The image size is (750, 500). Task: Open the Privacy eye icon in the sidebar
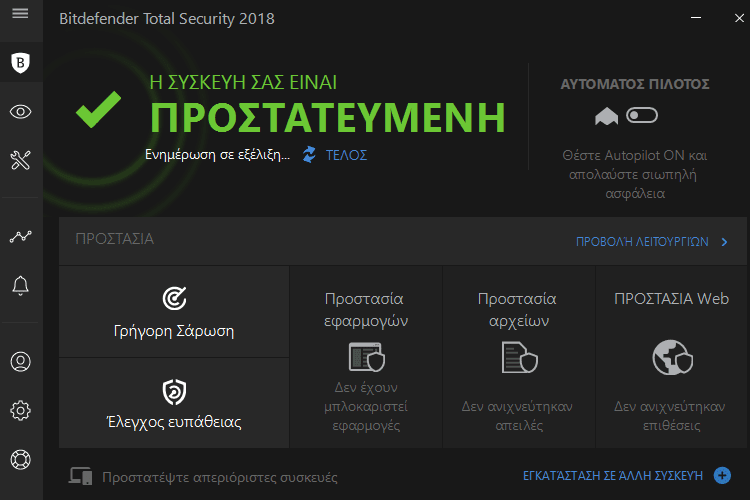click(21, 112)
